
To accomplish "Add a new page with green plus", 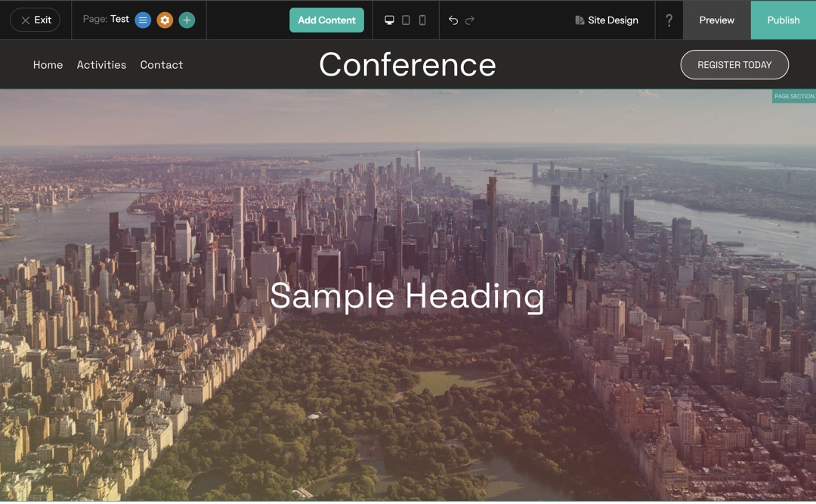I will tap(187, 20).
